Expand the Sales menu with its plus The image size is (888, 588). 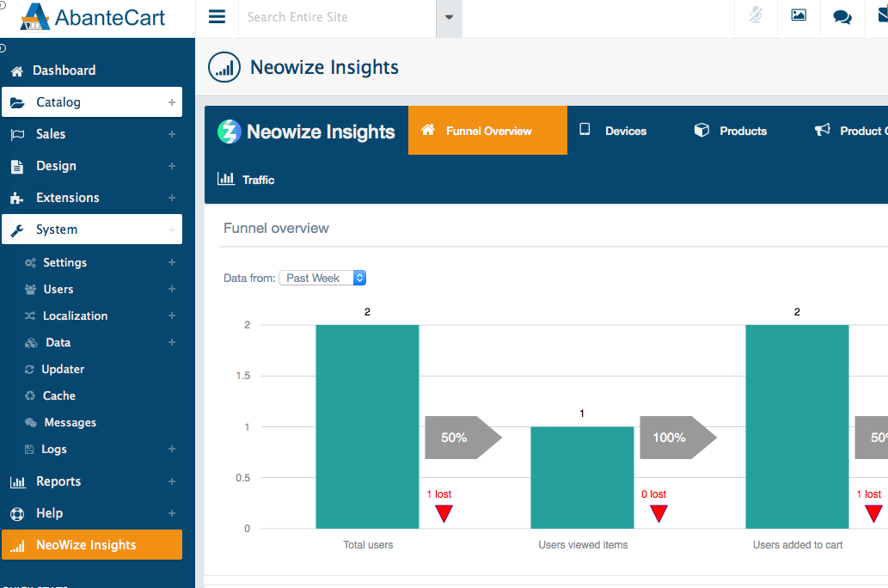tap(172, 134)
